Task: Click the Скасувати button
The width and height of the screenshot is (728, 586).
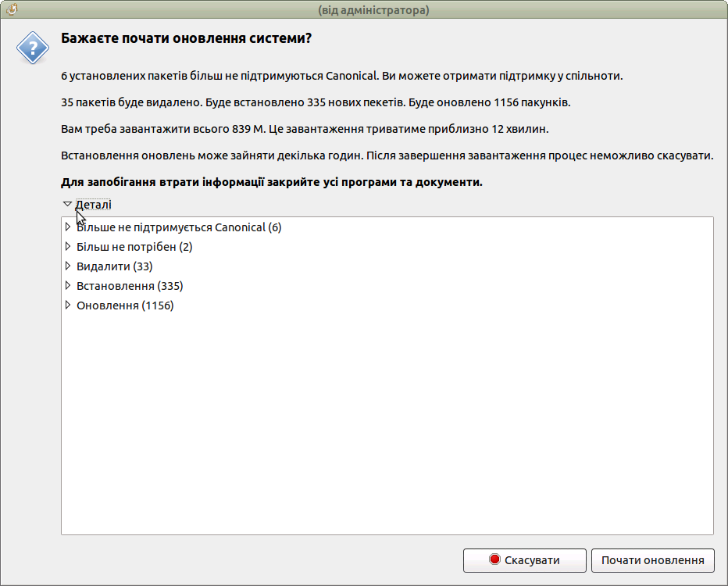Action: [525, 560]
